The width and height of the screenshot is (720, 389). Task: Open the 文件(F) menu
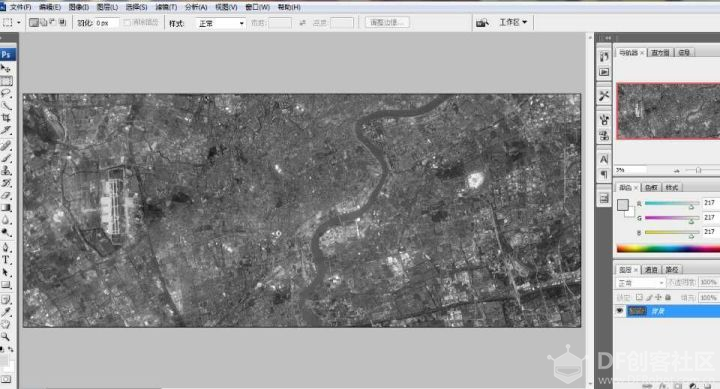click(x=20, y=7)
